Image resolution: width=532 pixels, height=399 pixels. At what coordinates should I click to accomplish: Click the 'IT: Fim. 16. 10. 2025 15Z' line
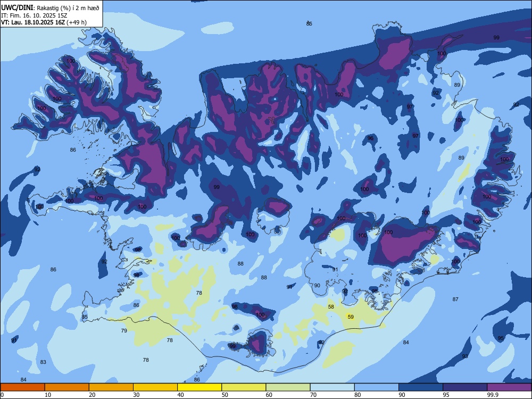(x=34, y=15)
